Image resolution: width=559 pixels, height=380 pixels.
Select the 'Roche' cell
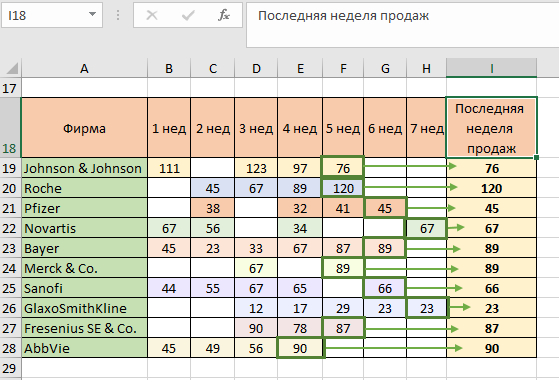pos(84,188)
